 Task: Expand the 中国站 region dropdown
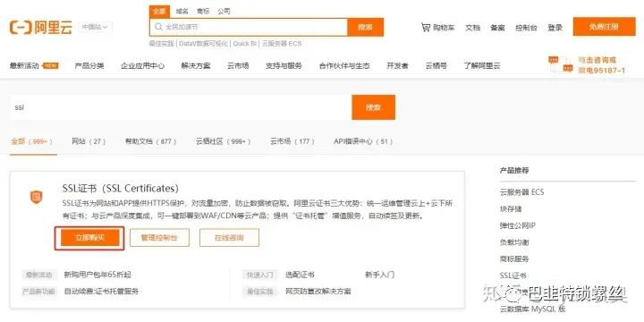pos(95,28)
